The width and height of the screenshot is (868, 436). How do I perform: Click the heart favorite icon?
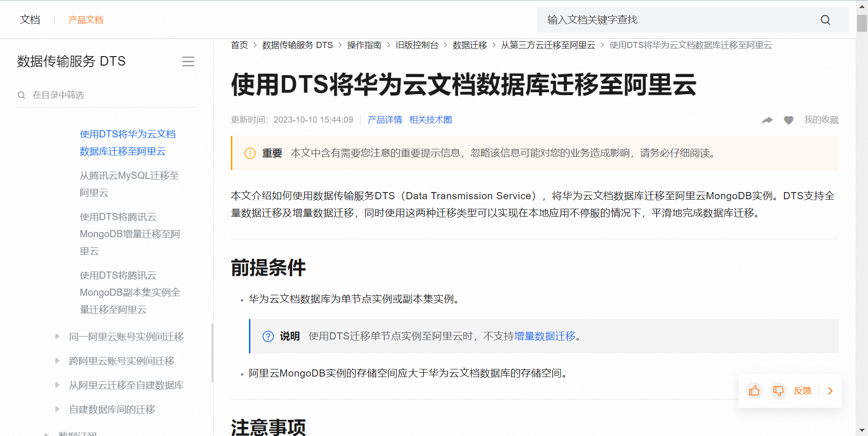click(x=789, y=120)
